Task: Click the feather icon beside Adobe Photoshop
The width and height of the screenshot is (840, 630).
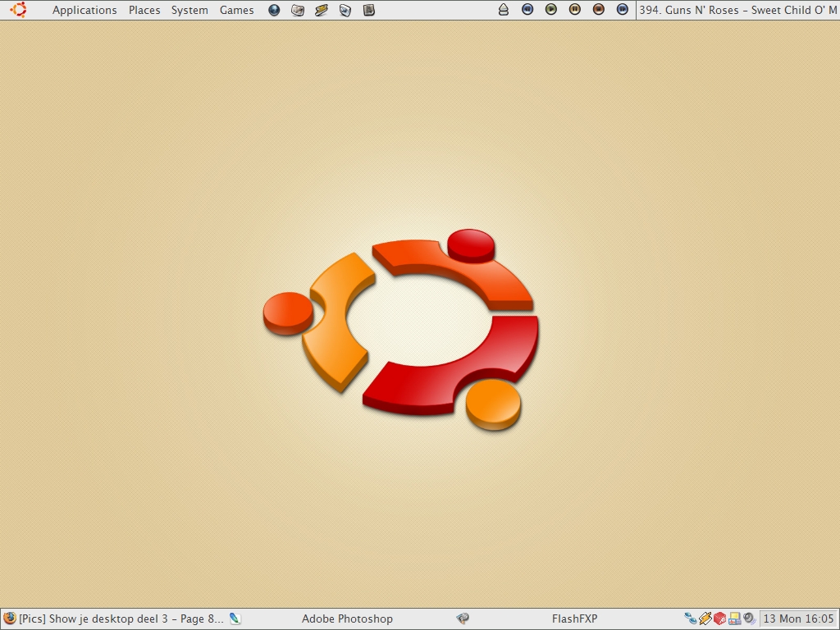Action: [235, 619]
